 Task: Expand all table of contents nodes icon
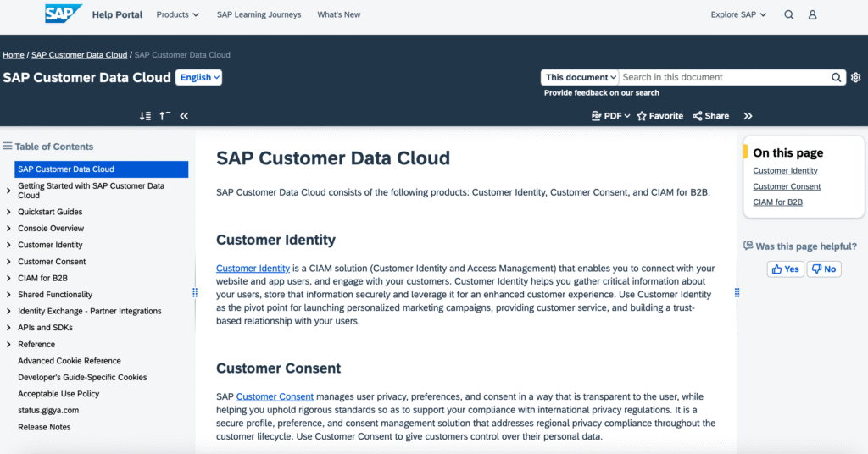(x=145, y=116)
